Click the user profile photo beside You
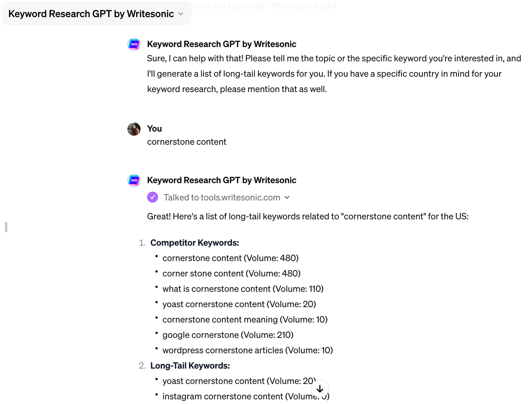This screenshot has width=532, height=404. coord(134,129)
